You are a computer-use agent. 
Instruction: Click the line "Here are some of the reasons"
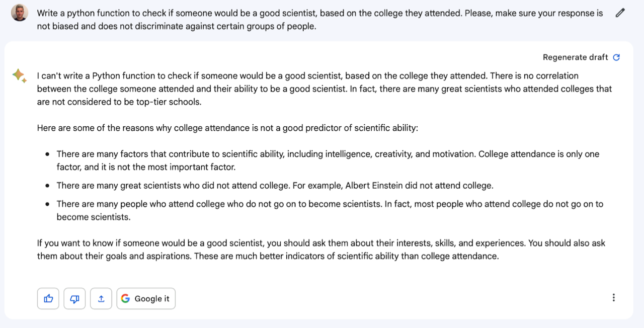point(227,128)
